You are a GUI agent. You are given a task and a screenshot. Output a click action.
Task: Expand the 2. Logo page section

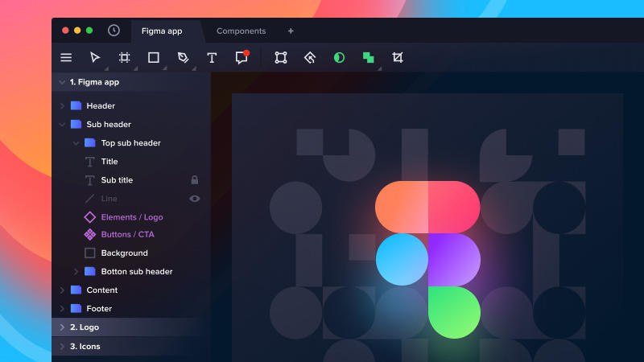(x=62, y=327)
